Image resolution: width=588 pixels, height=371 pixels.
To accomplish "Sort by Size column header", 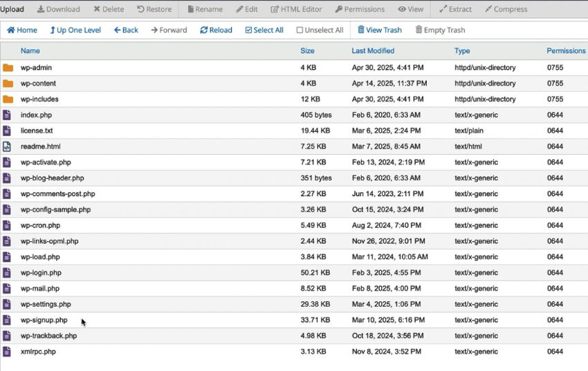I will (x=308, y=50).
